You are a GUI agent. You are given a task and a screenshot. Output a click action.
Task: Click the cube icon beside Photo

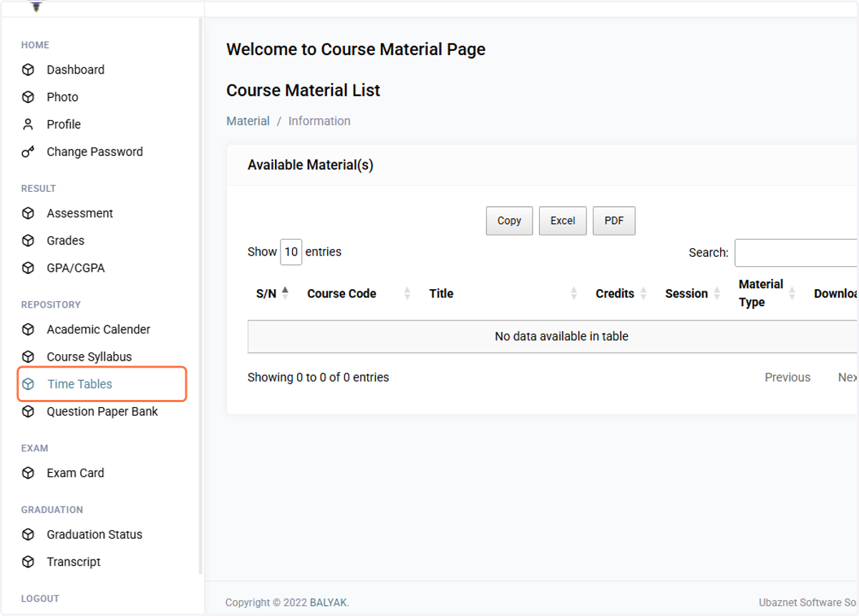[x=28, y=97]
